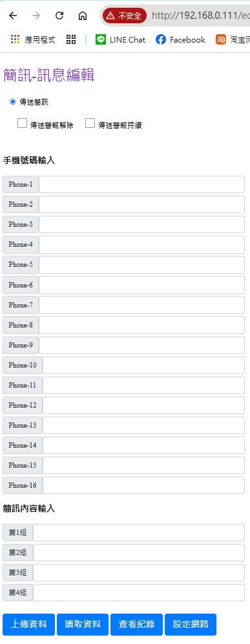Open the Facebook bookmark
This screenshot has height=644, width=250.
[x=180, y=40]
